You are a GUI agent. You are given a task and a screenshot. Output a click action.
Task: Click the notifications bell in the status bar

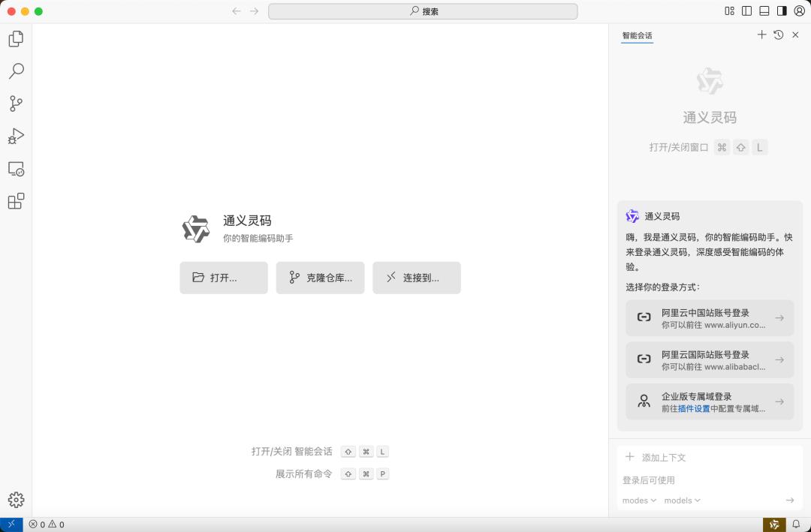tap(796, 524)
